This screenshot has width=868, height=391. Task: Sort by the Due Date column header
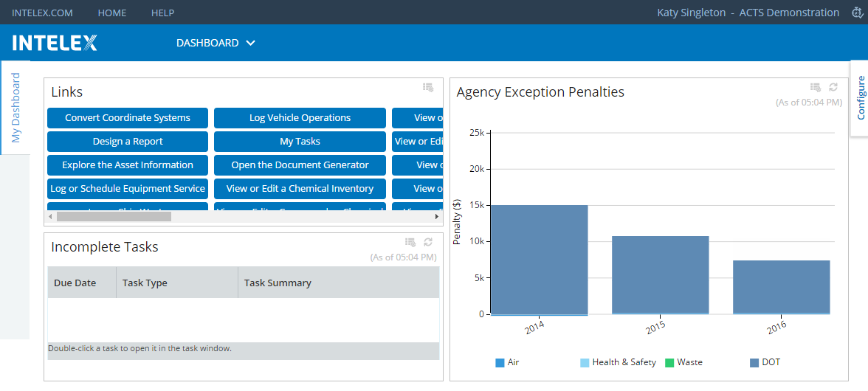(x=82, y=283)
